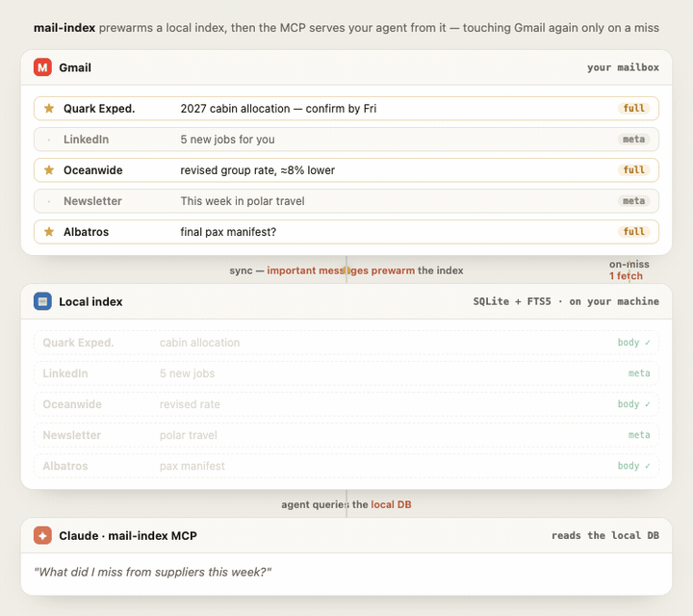Select the 'revised rate' local index row
The image size is (693, 616).
click(346, 404)
